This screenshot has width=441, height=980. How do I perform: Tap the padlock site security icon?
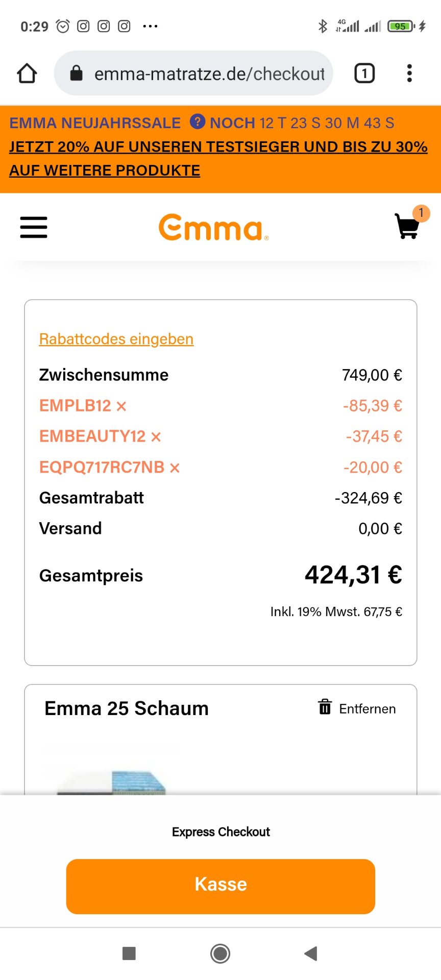[x=76, y=73]
